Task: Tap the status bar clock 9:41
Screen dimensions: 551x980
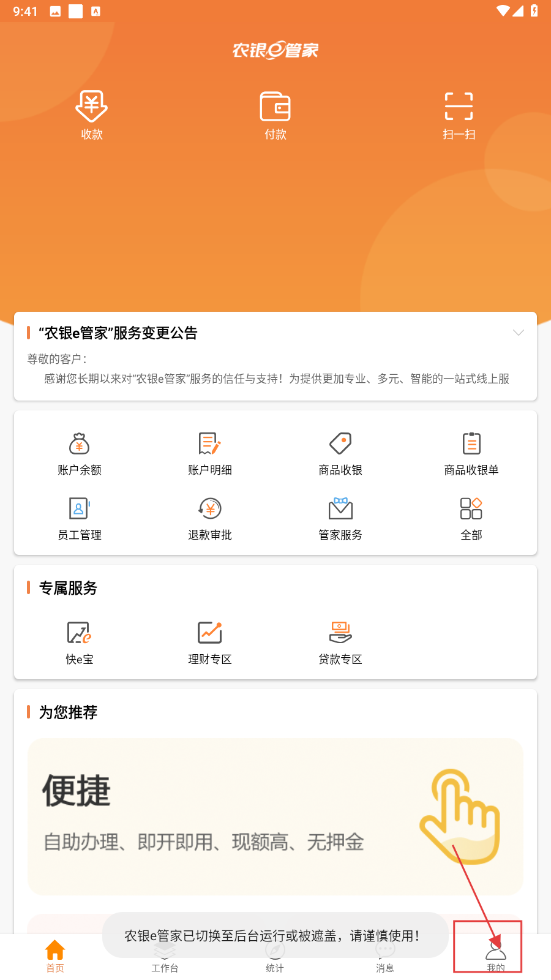Action: click(25, 12)
